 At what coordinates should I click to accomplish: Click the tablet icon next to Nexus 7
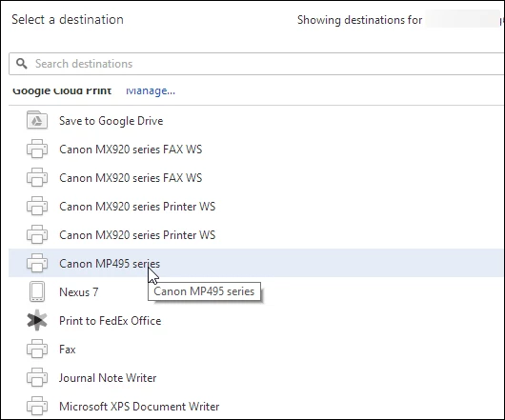pyautogui.click(x=37, y=291)
